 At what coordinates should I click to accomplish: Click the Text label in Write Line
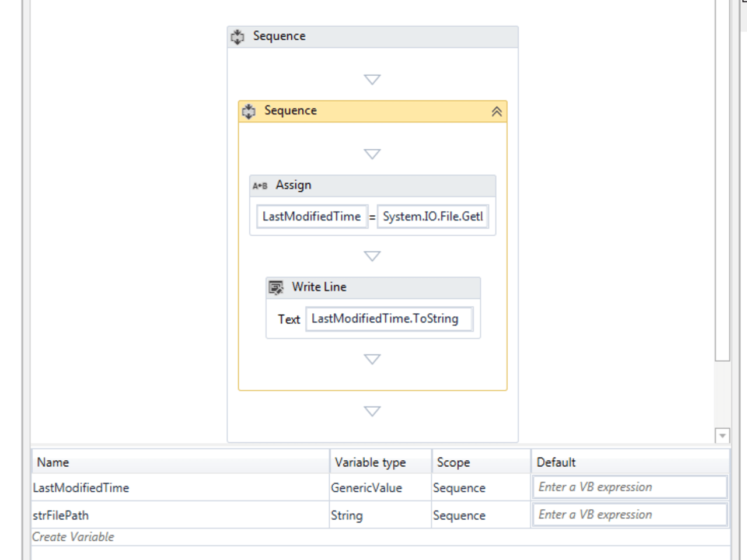[289, 320]
